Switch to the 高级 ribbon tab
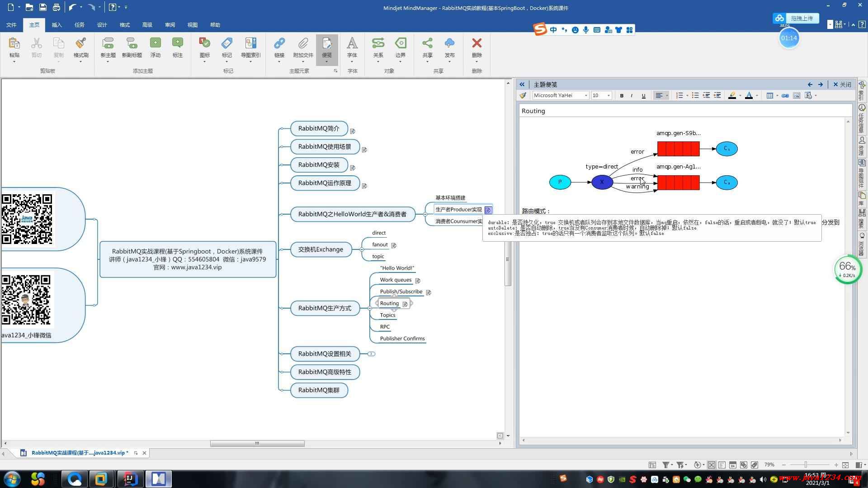The image size is (868, 488). tap(147, 25)
